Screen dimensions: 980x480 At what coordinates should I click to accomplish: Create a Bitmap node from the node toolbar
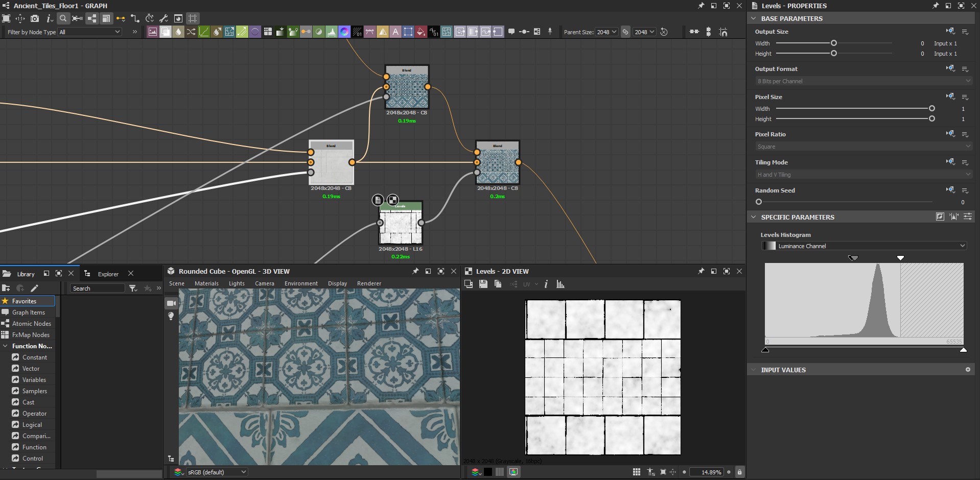pos(152,32)
